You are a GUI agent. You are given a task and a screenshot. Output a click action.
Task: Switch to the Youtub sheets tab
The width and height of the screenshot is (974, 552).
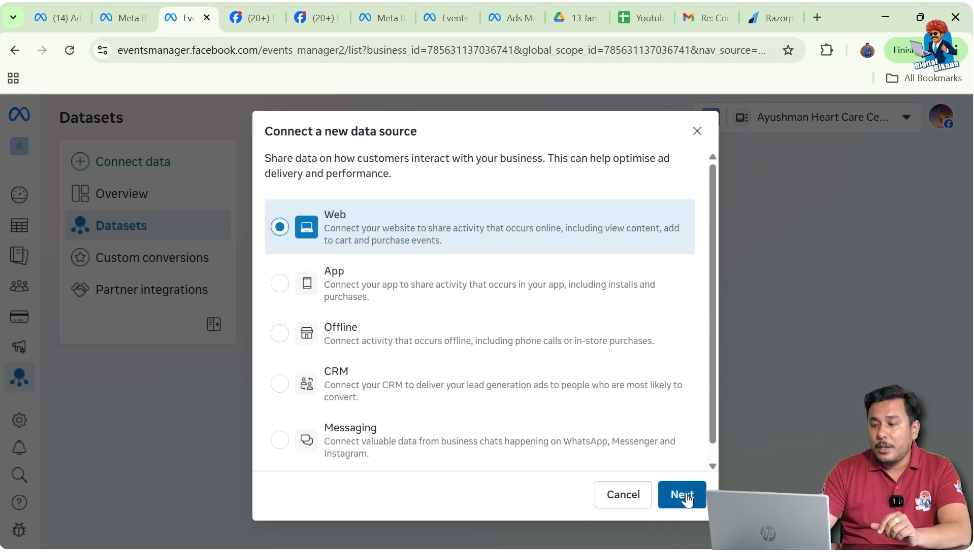click(642, 17)
